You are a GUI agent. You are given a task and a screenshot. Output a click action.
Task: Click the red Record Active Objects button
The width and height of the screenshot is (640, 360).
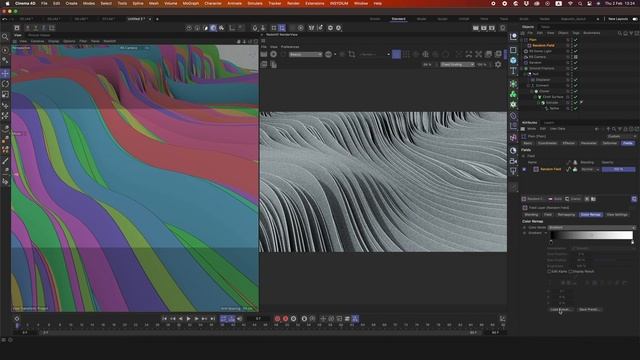[278, 318]
